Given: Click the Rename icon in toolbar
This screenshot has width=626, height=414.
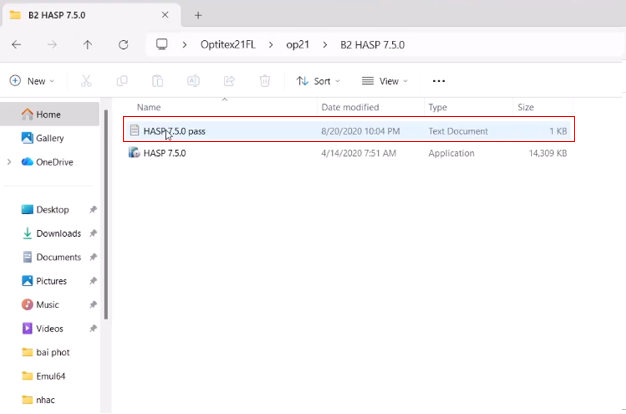Looking at the screenshot, I should tap(193, 81).
